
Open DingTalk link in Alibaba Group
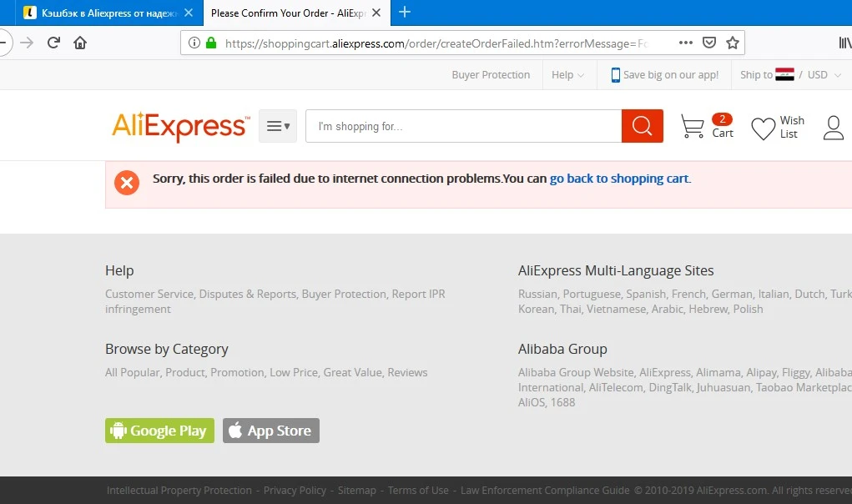click(x=670, y=388)
